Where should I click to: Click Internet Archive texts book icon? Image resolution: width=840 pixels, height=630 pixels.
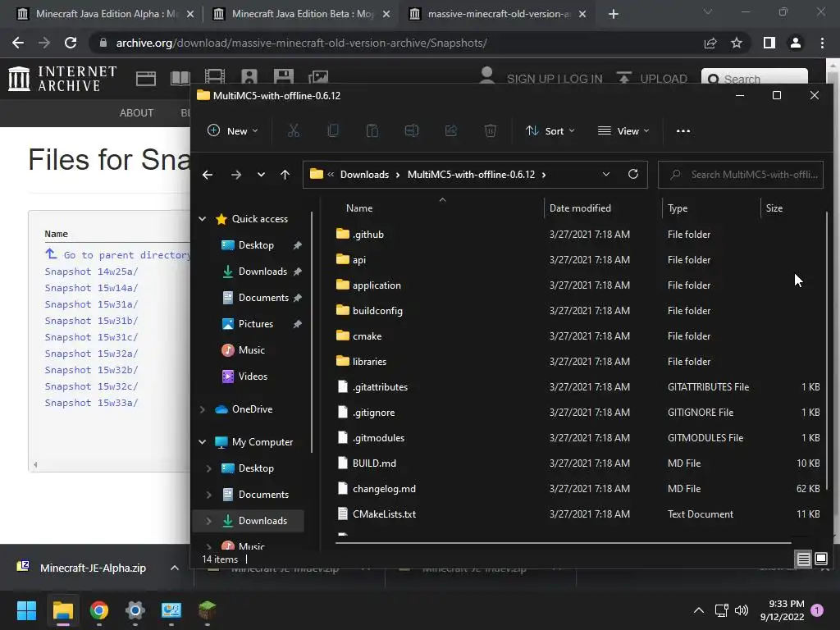coord(180,78)
